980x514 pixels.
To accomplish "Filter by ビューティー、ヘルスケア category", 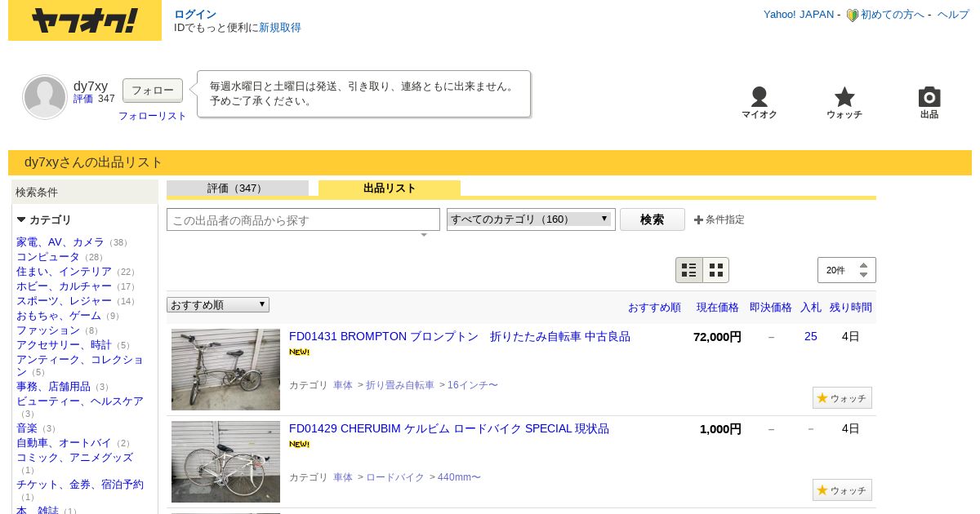I will [x=80, y=401].
